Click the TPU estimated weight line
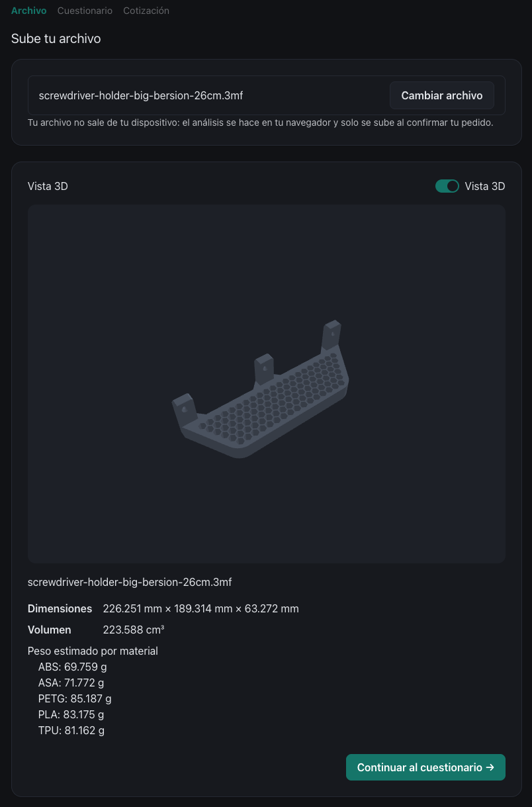The height and width of the screenshot is (807, 532). tap(71, 730)
